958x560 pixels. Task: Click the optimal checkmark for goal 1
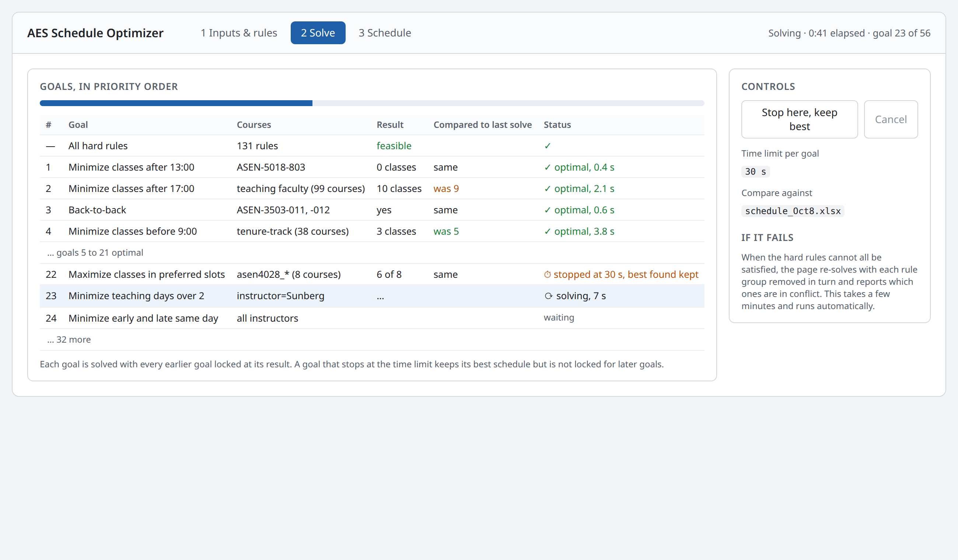tap(548, 167)
